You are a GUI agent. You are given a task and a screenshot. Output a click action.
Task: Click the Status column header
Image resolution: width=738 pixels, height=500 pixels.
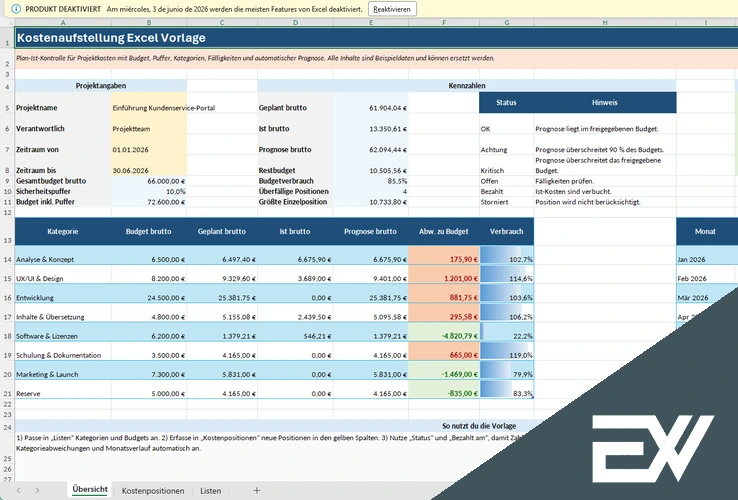click(506, 103)
